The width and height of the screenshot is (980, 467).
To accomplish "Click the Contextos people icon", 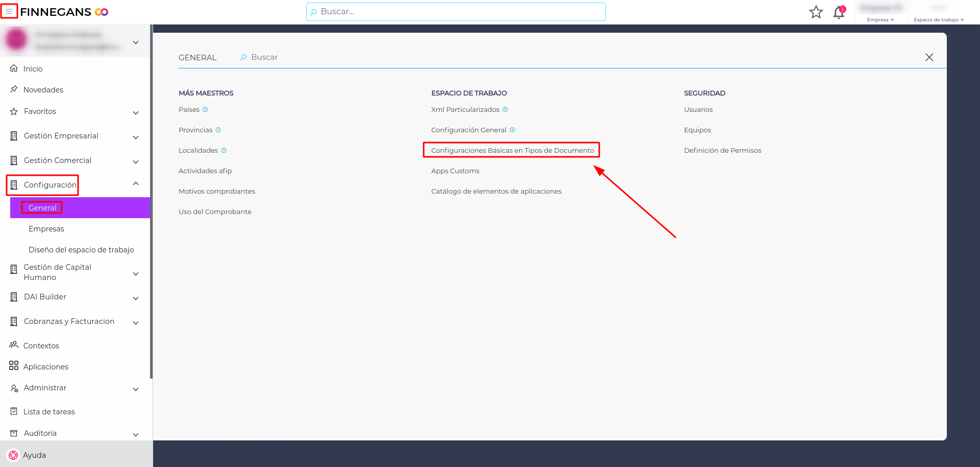I will point(14,345).
